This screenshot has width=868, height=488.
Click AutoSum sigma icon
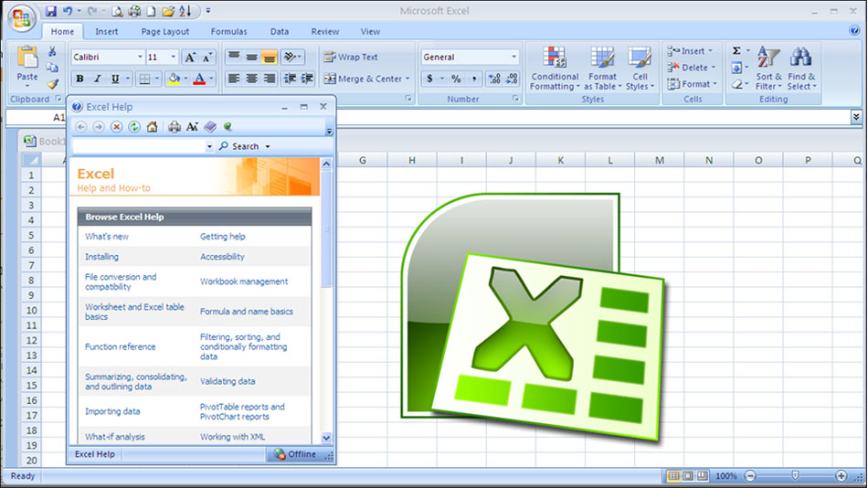tap(736, 51)
